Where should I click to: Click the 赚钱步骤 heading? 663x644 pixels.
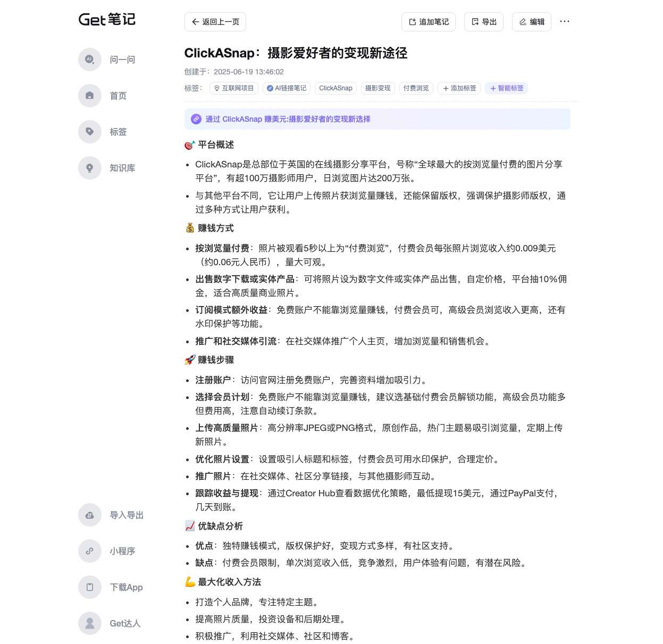[216, 360]
